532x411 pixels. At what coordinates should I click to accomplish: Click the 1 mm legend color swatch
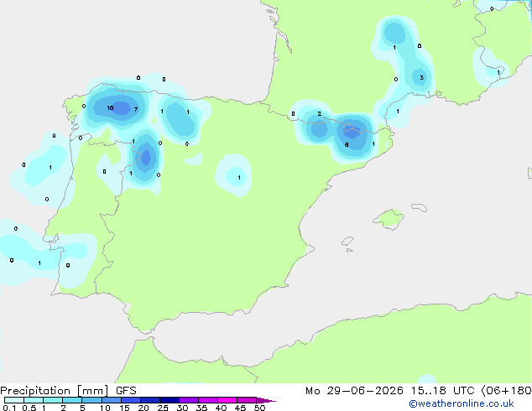pyautogui.click(x=53, y=400)
